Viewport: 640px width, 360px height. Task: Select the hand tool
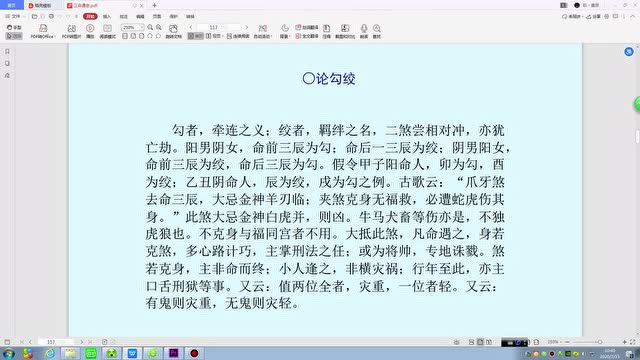click(14, 27)
